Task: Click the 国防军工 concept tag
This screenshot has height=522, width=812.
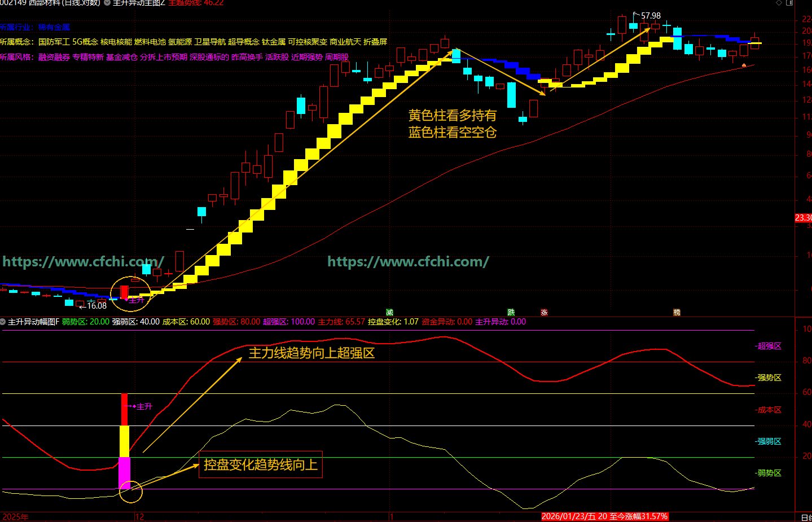Action: [x=54, y=42]
